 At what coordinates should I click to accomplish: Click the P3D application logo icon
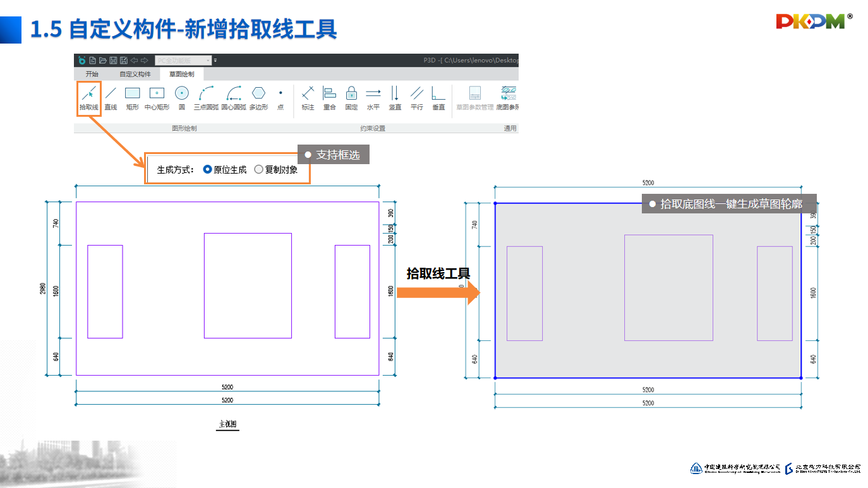(x=81, y=61)
